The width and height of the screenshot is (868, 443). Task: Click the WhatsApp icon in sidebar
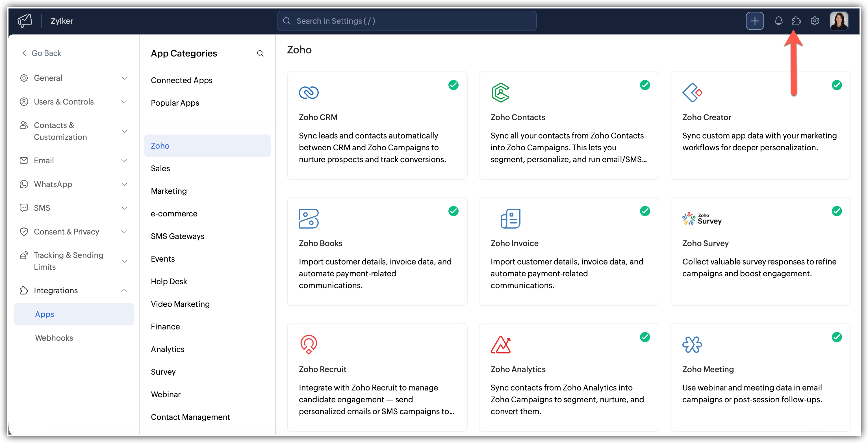[x=24, y=184]
